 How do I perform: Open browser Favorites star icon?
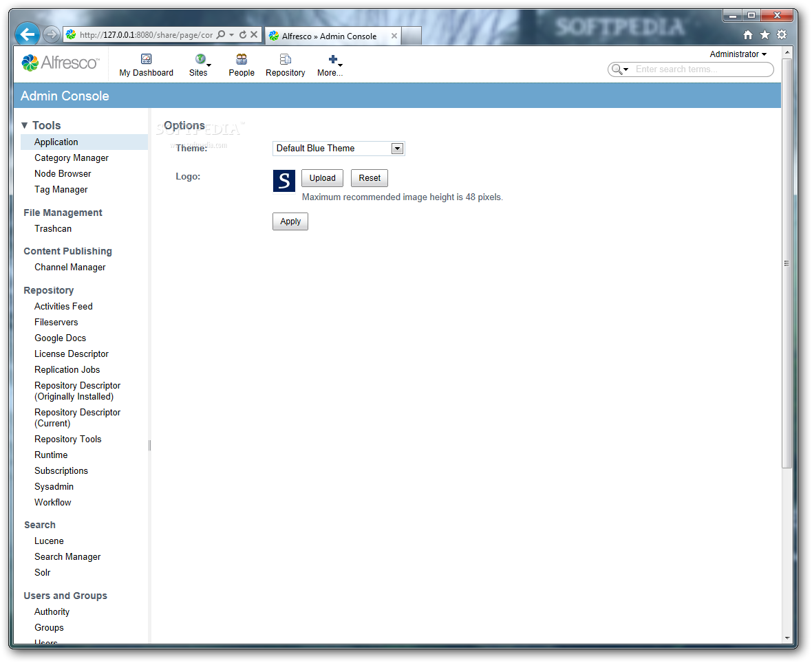point(765,34)
